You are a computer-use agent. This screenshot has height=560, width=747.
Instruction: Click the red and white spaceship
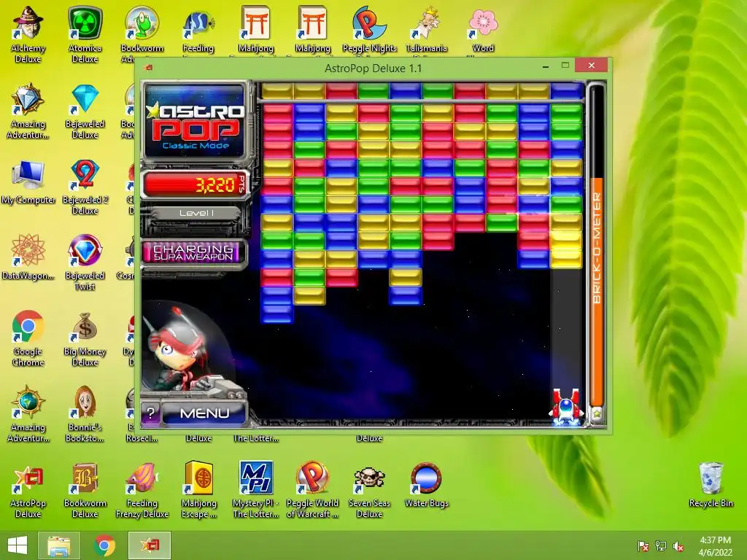[x=566, y=407]
